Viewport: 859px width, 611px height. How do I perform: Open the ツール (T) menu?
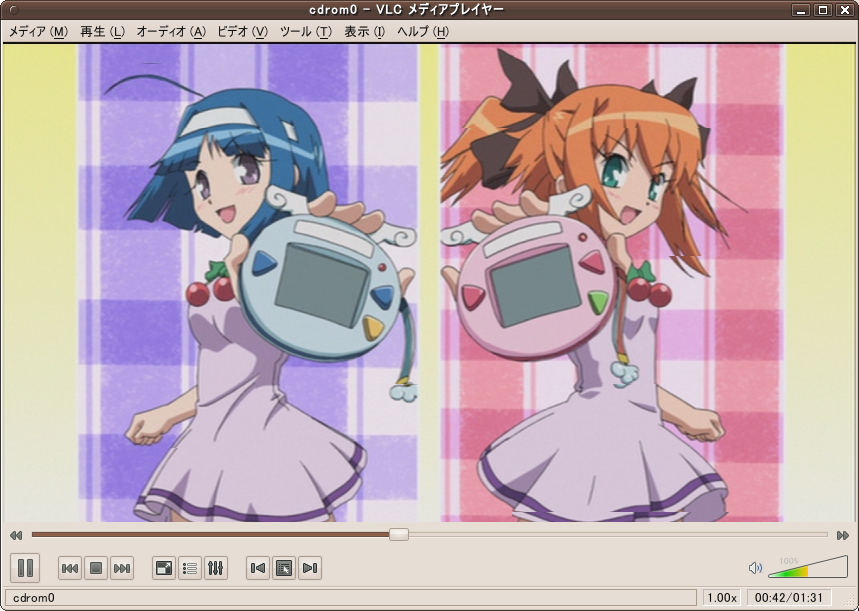306,32
